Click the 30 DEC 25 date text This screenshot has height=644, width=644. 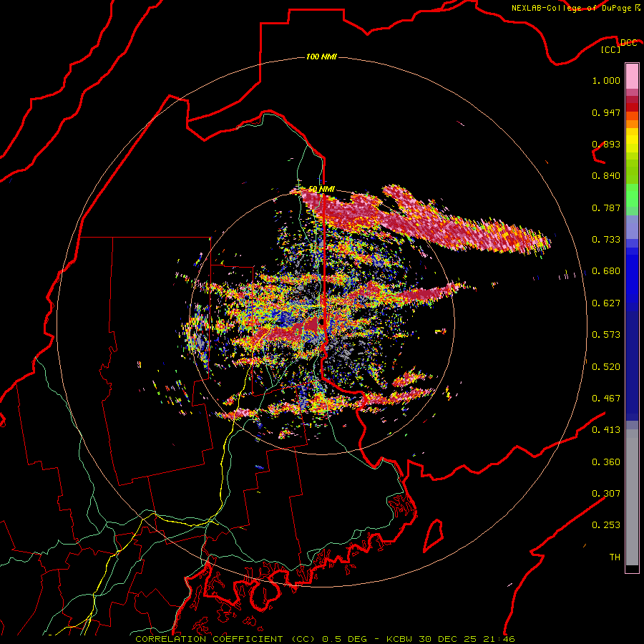coord(448,639)
